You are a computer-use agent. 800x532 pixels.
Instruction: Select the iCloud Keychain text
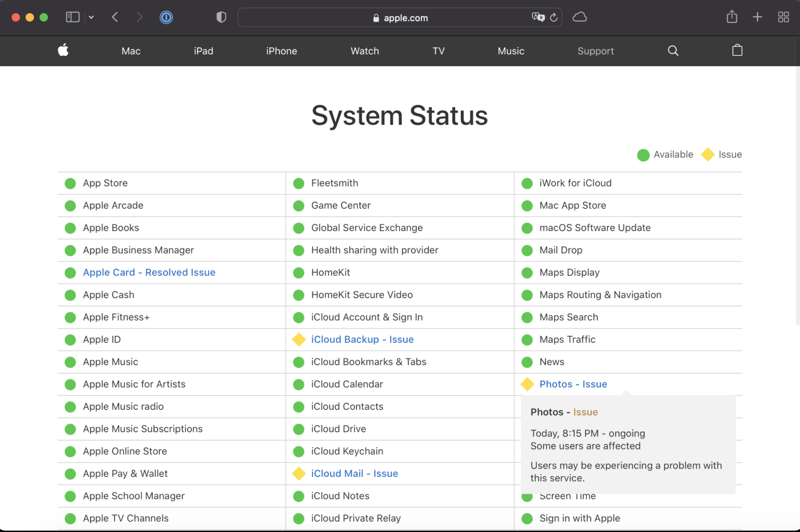coord(347,451)
